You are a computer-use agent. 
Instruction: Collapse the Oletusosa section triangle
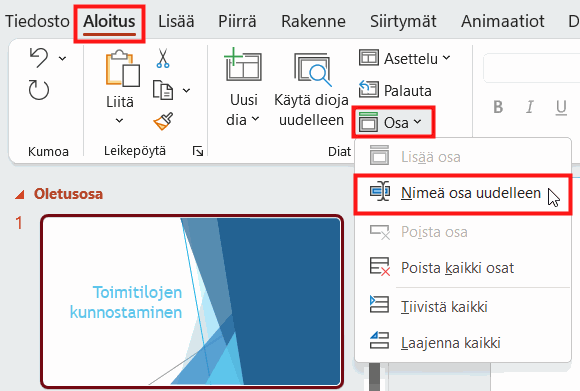coord(20,194)
